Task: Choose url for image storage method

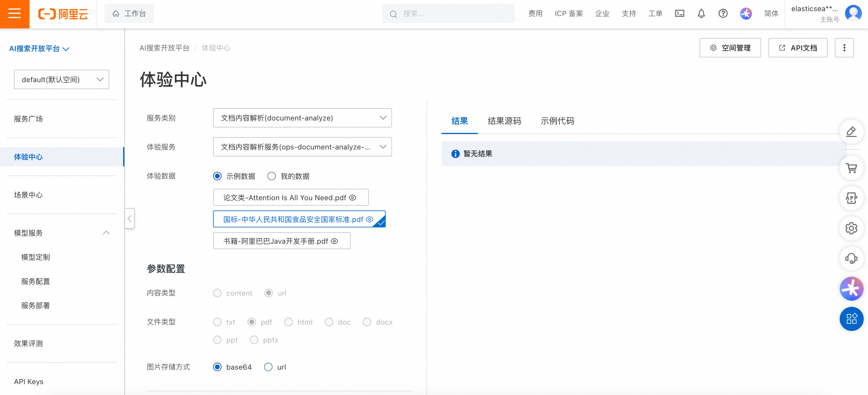Action: point(268,367)
